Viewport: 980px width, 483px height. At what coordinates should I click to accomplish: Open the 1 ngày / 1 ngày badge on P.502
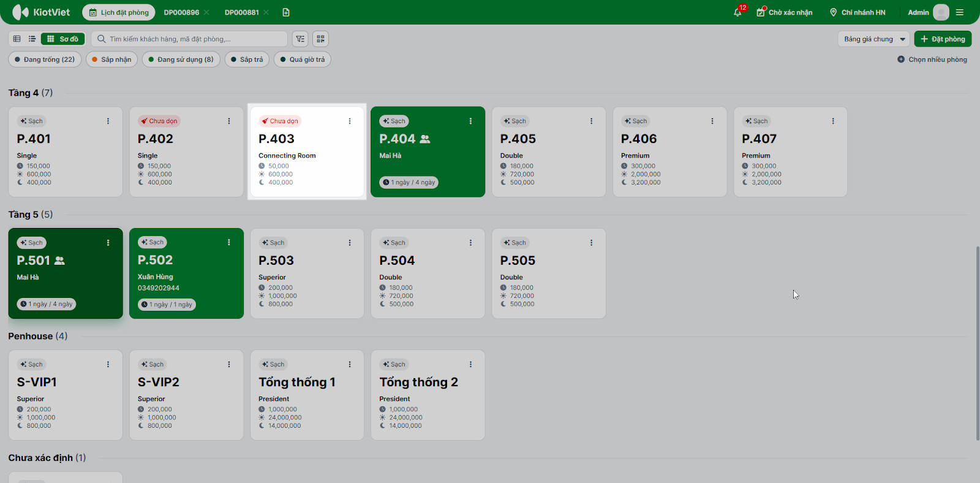(167, 304)
